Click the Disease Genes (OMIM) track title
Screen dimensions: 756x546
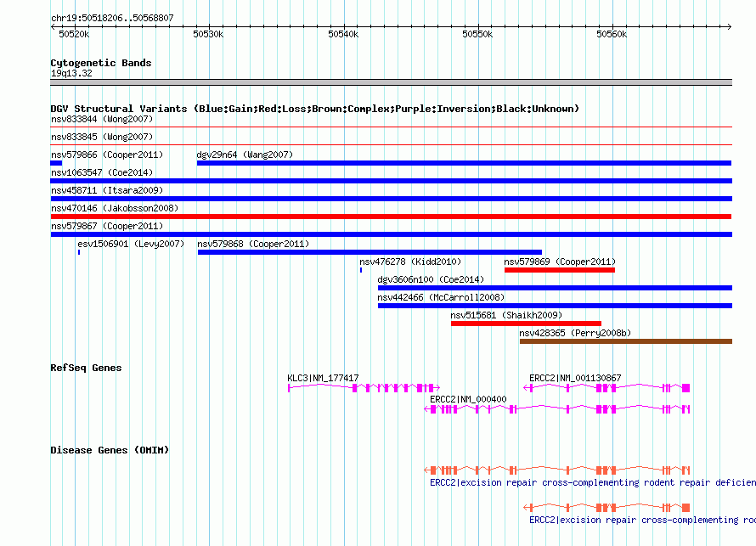click(x=110, y=450)
